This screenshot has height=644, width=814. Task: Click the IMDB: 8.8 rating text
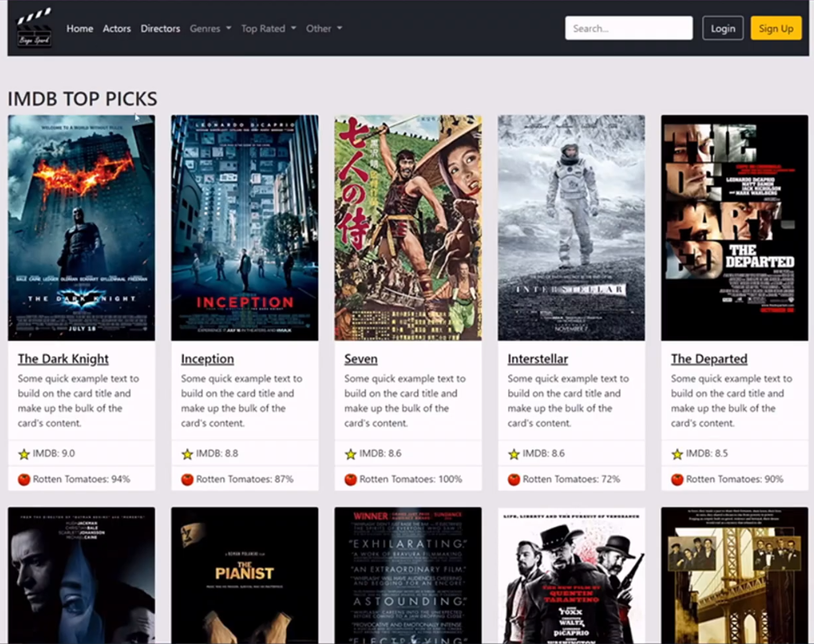(217, 453)
